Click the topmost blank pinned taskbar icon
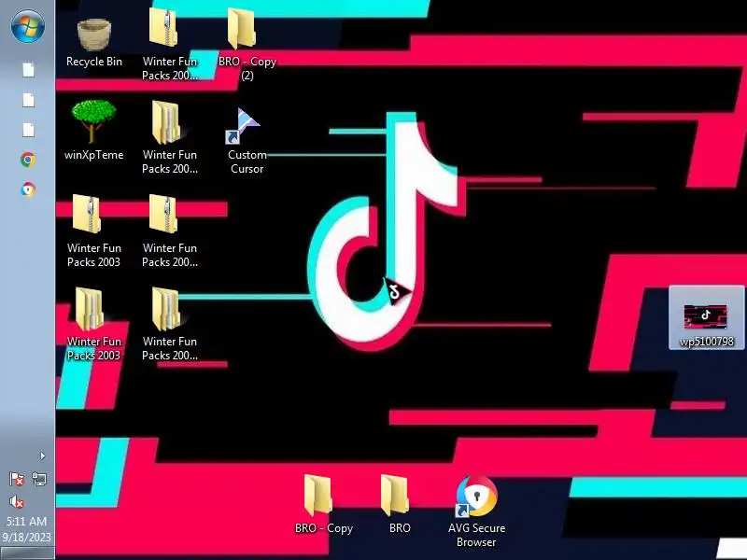This screenshot has height=560, width=747. tap(28, 70)
